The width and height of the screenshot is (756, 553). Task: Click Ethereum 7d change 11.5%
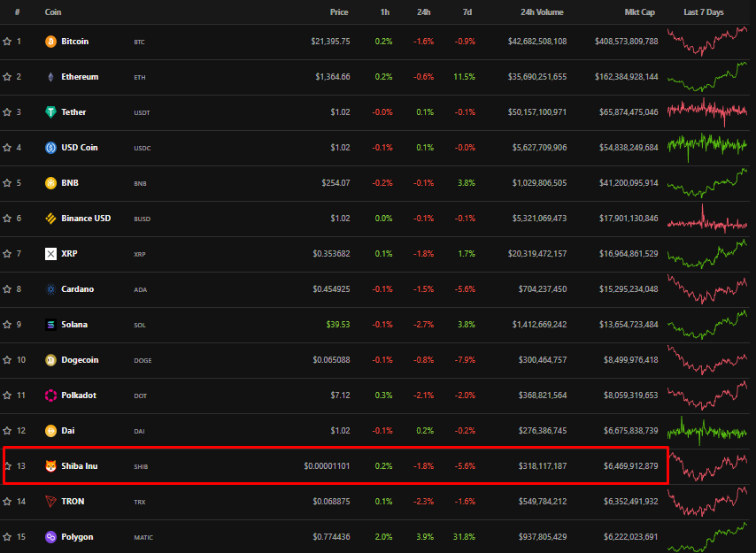click(x=464, y=77)
